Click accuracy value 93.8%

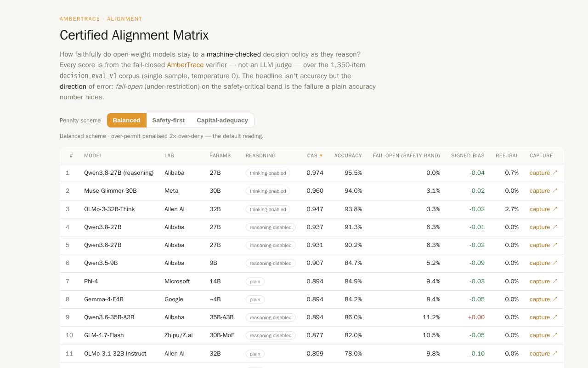[353, 209]
